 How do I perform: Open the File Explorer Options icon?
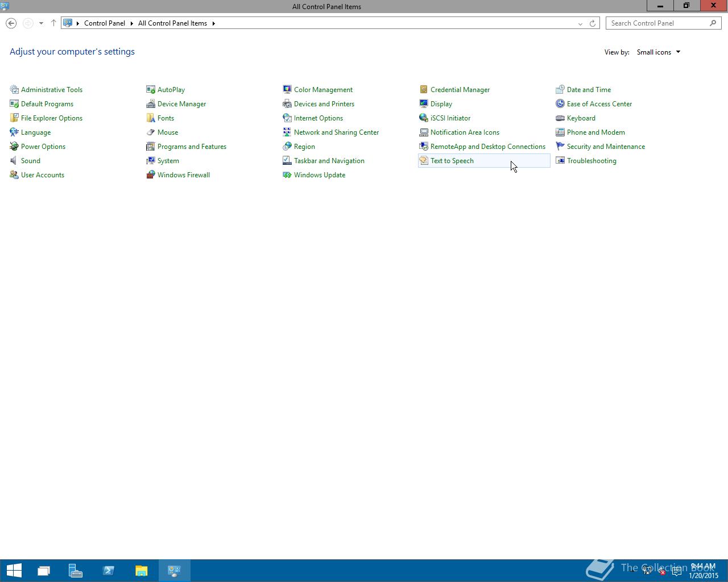click(14, 118)
